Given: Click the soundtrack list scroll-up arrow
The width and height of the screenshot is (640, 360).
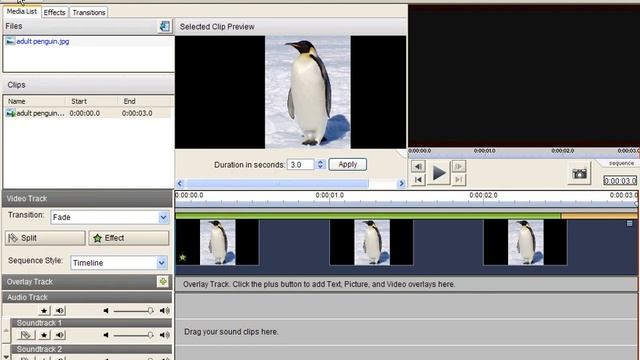Looking at the screenshot, I should pos(6,330).
